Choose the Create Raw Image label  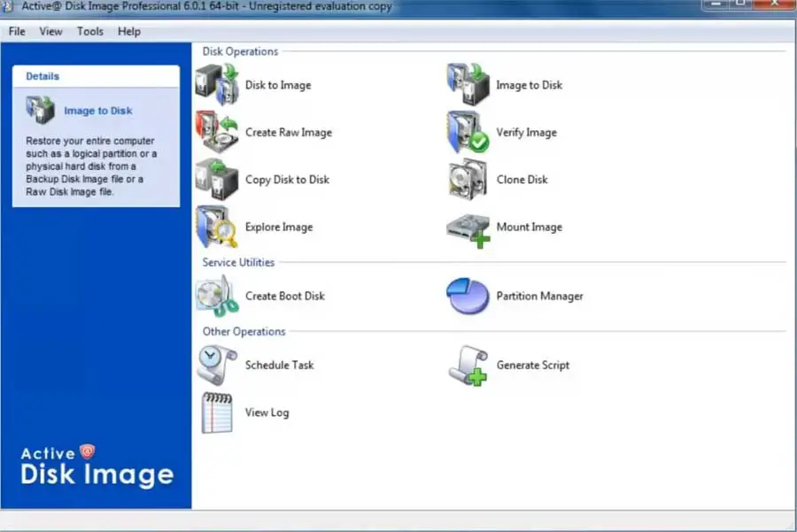(x=289, y=133)
